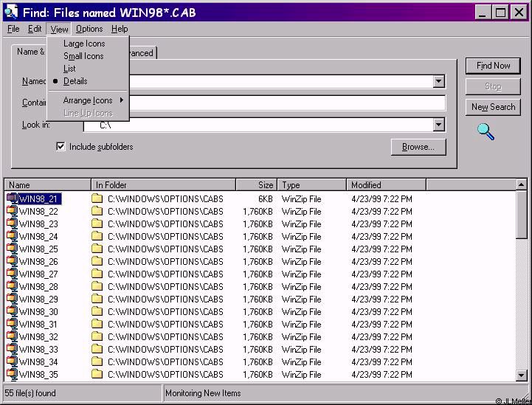Click the Find Now button
Image resolution: width=532 pixels, height=405 pixels.
click(493, 66)
